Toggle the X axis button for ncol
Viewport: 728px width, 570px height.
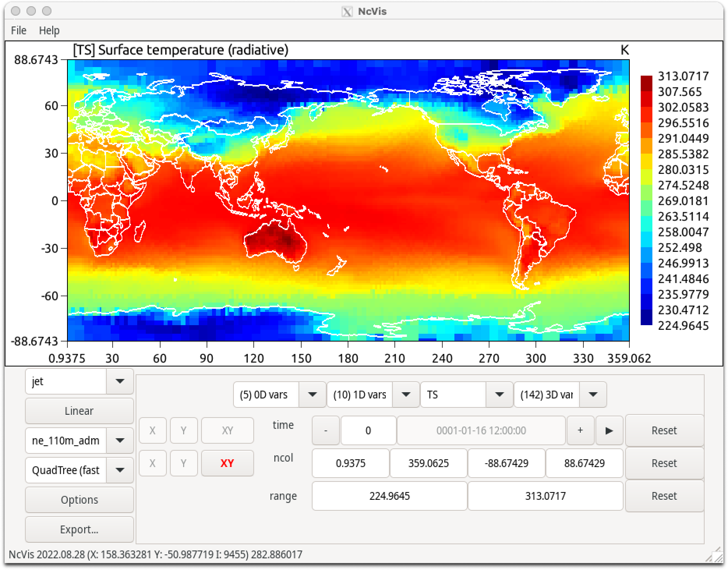pos(153,463)
